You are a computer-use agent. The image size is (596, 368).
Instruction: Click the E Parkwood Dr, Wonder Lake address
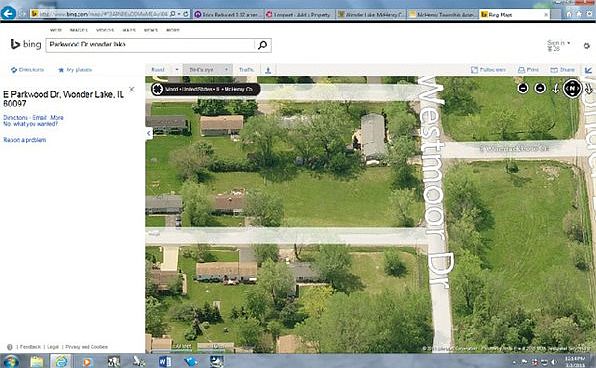point(63,98)
